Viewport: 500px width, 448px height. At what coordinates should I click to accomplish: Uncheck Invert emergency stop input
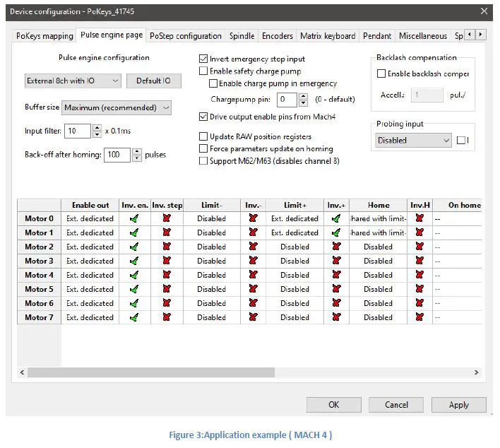(203, 59)
